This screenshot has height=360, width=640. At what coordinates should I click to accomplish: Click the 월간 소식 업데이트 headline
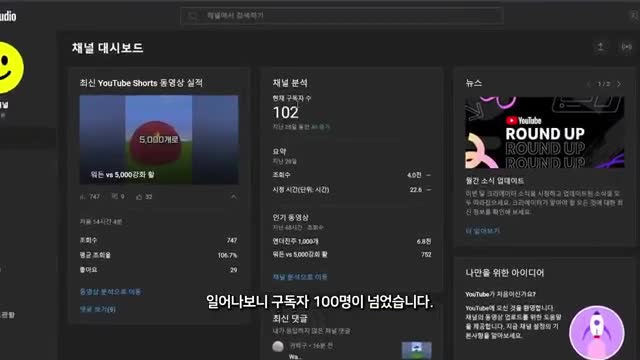click(x=495, y=181)
